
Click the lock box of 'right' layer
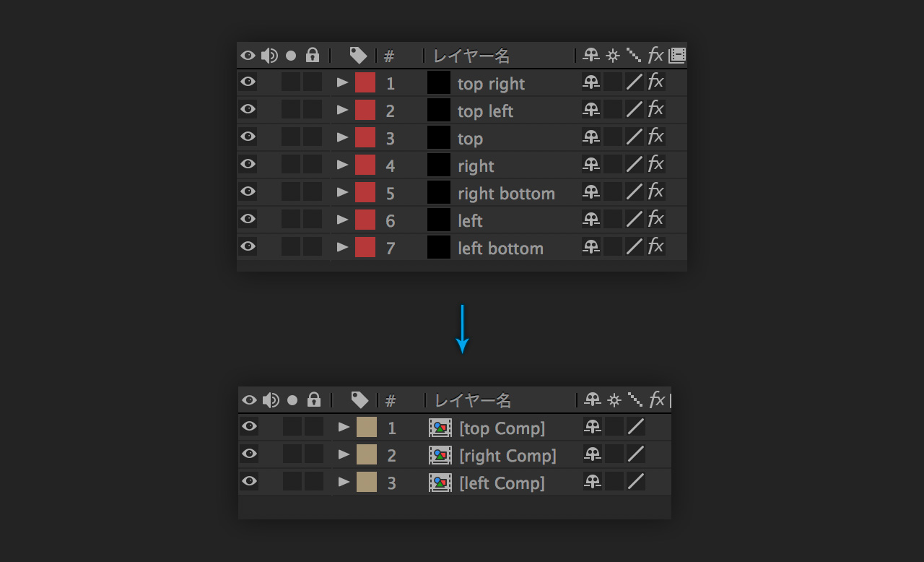click(x=313, y=165)
